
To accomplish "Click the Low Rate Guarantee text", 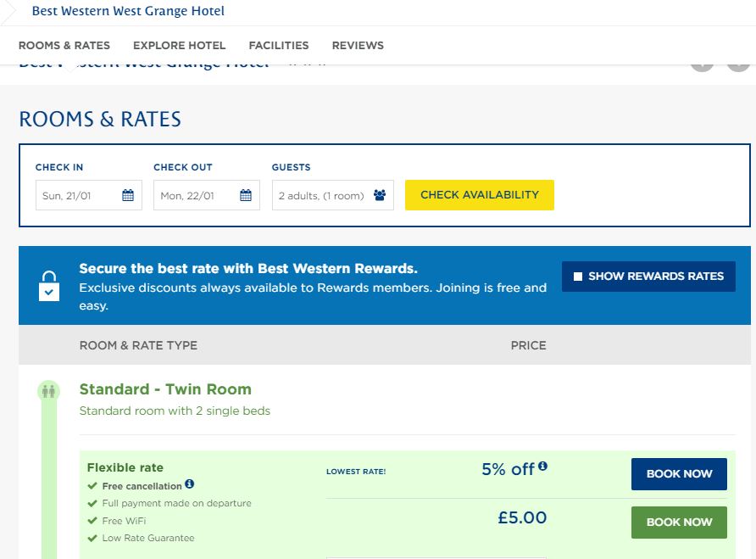I will pos(148,538).
